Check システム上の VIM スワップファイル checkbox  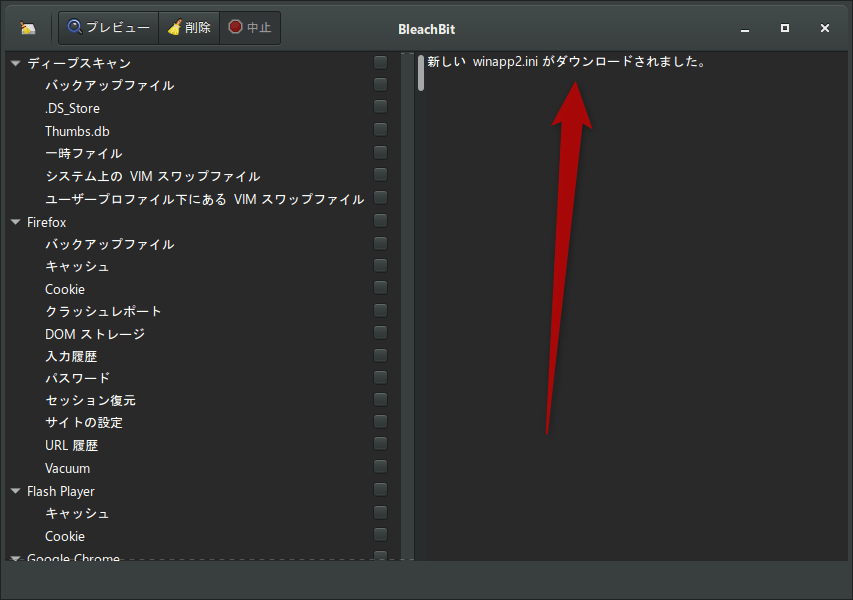tap(381, 175)
